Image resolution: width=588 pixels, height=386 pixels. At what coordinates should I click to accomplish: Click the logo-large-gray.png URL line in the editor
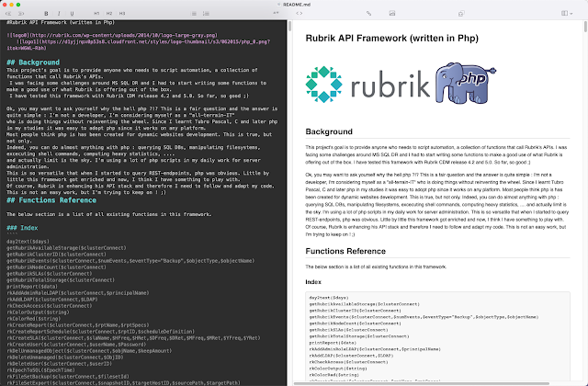coord(112,35)
